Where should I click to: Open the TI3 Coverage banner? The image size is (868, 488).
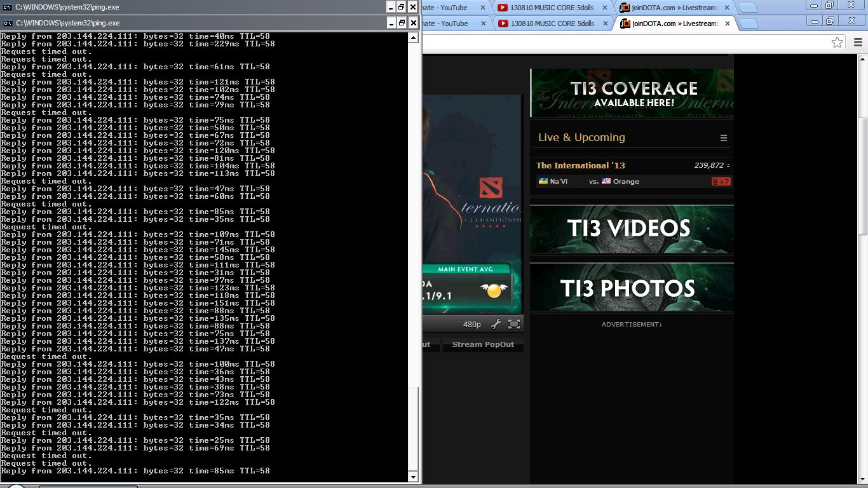(x=632, y=93)
